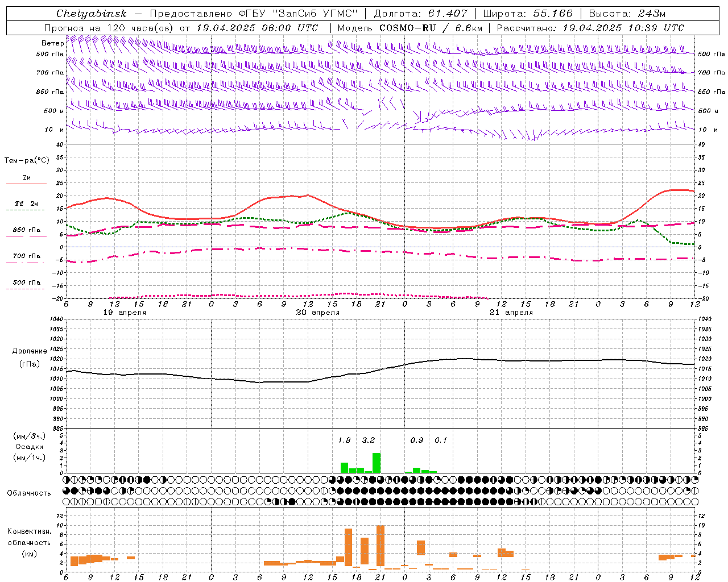
Task: Click the Осадки precipitation label
Action: tap(29, 447)
